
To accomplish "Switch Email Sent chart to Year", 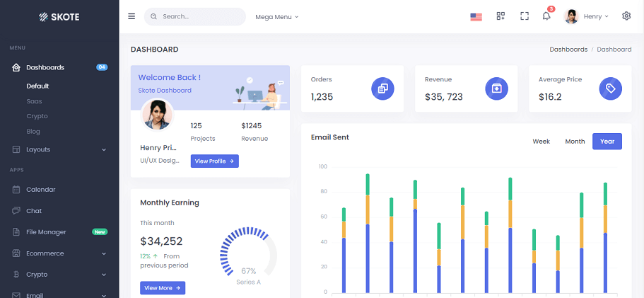I will coord(607,142).
